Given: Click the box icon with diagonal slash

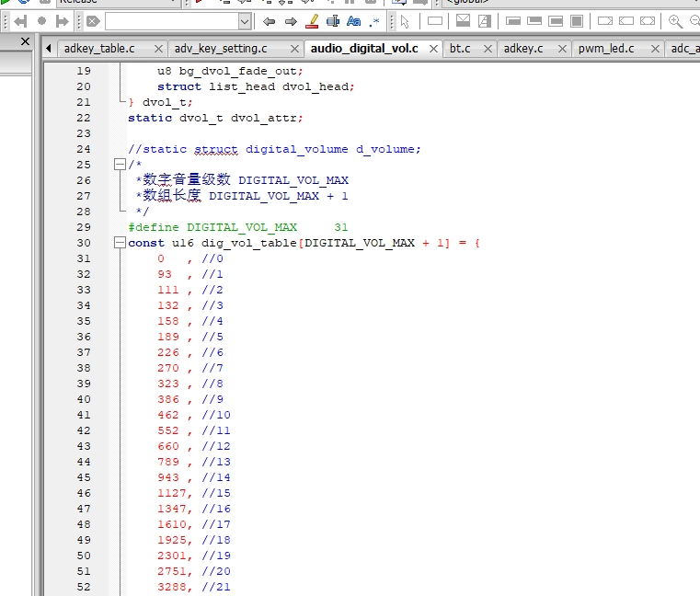Looking at the screenshot, I should (x=485, y=20).
